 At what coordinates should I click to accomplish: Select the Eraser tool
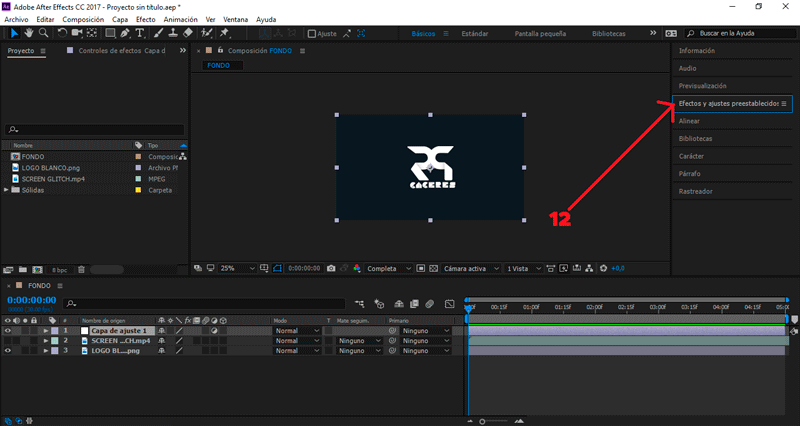[x=188, y=33]
